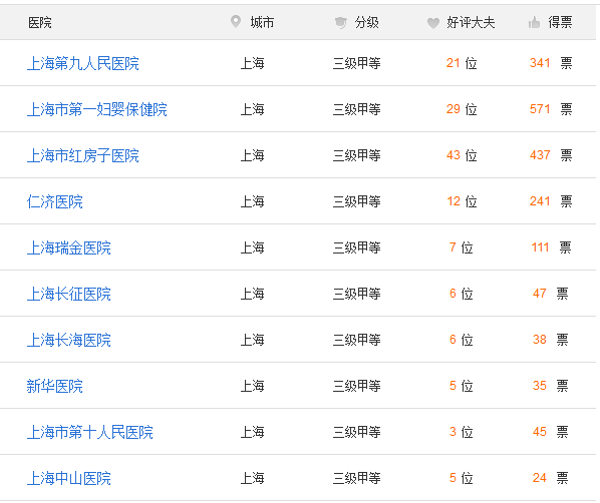600x503 pixels.
Task: Select the 29 位 doctor count
Action: tap(461, 109)
